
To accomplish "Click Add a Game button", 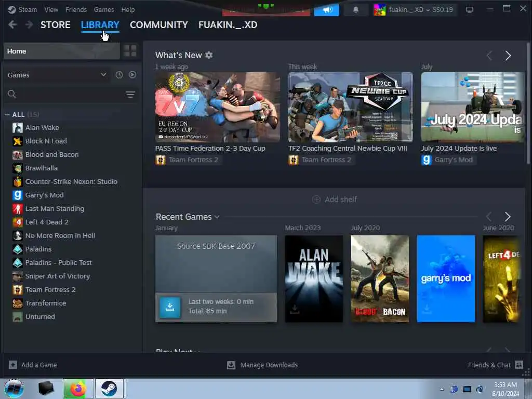I will (x=33, y=365).
